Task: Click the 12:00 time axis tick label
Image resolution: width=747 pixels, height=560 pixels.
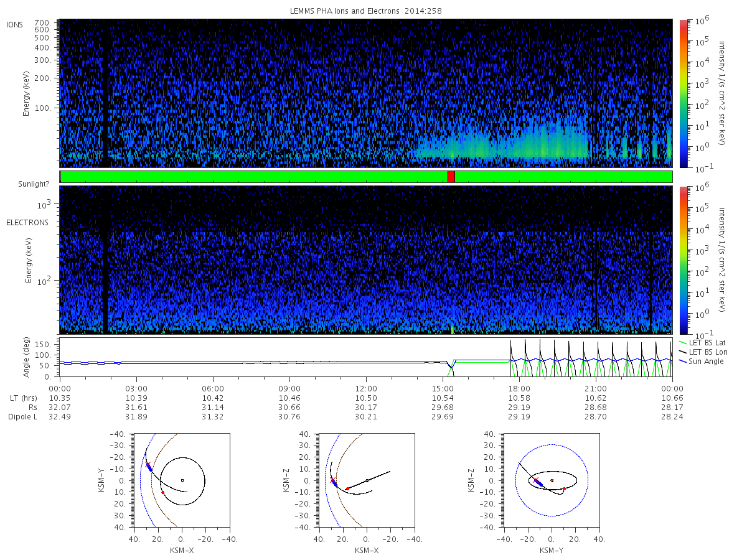Action: point(366,388)
